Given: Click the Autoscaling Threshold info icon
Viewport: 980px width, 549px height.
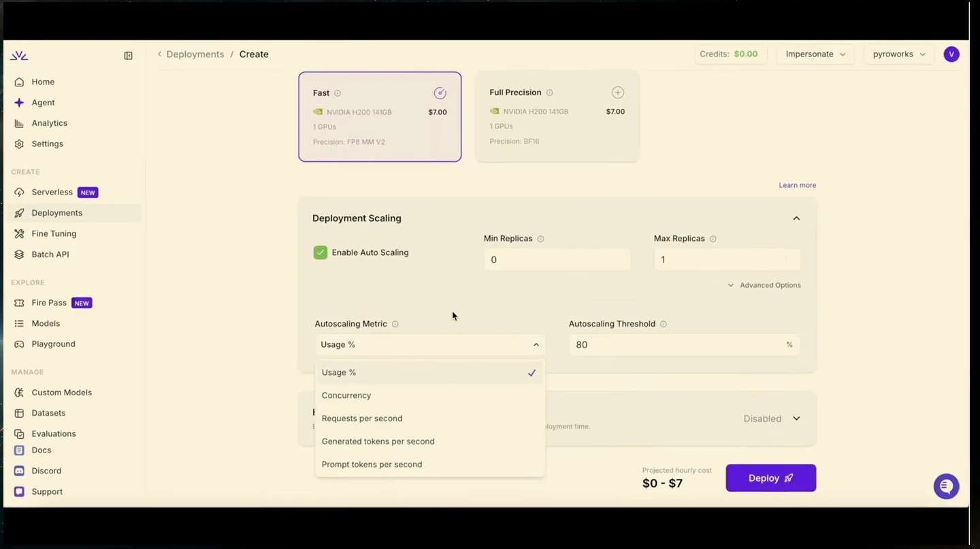Looking at the screenshot, I should pyautogui.click(x=664, y=324).
